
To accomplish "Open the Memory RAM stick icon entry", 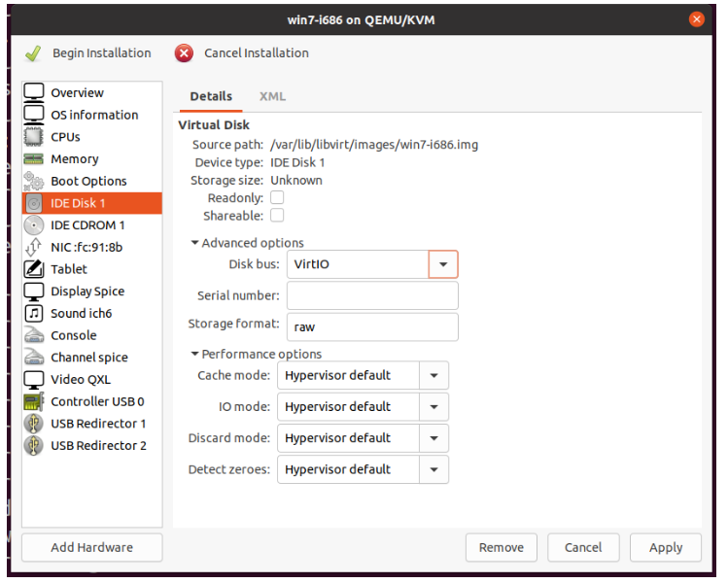I will 34,158.
